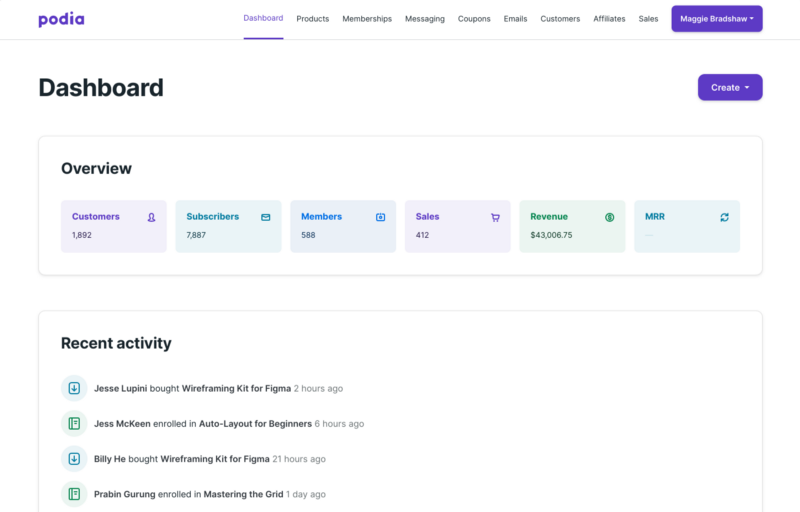Click the 412 sales count

[x=422, y=235]
